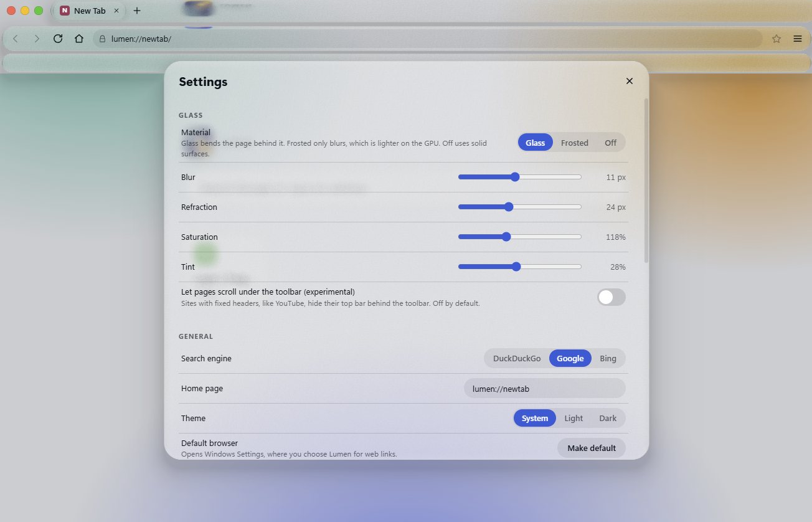The height and width of the screenshot is (522, 812).
Task: Open the home page via house icon
Action: point(79,39)
